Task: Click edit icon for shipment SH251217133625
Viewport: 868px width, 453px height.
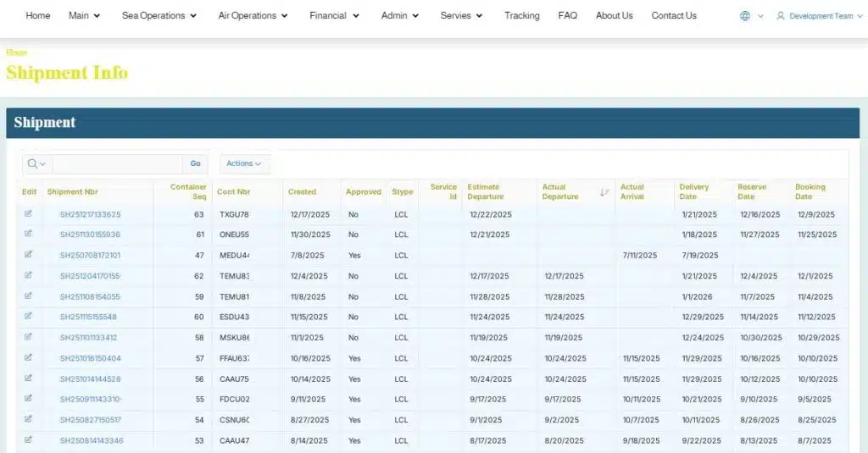Action: (x=28, y=213)
